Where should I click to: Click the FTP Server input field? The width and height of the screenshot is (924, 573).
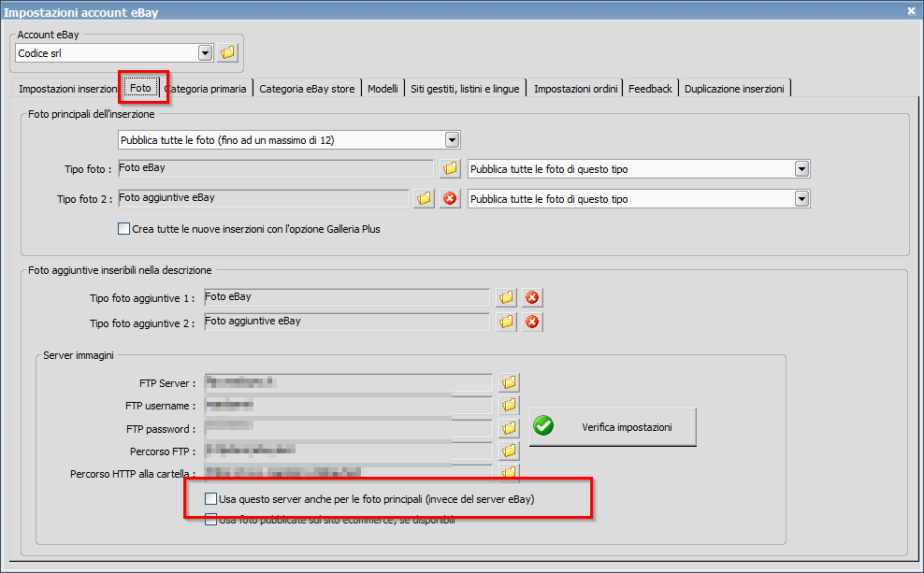point(348,382)
